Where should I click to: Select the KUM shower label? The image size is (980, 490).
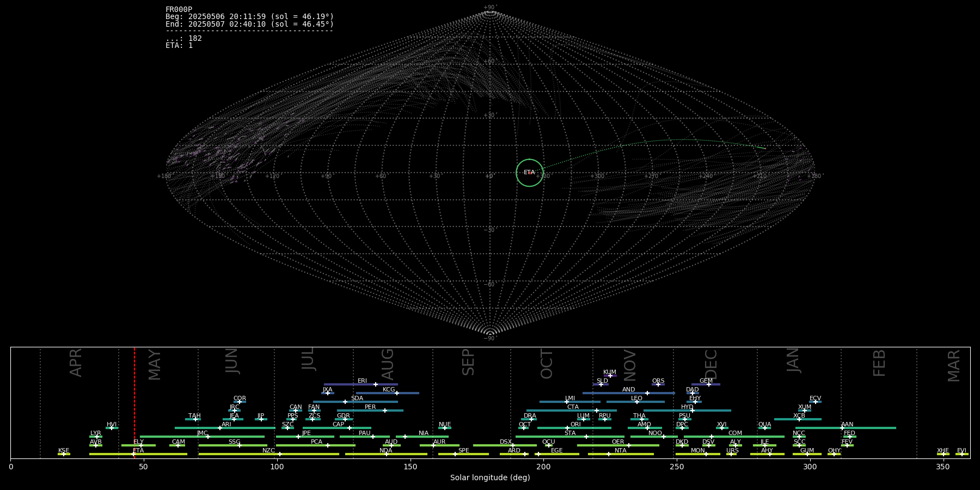tap(610, 372)
